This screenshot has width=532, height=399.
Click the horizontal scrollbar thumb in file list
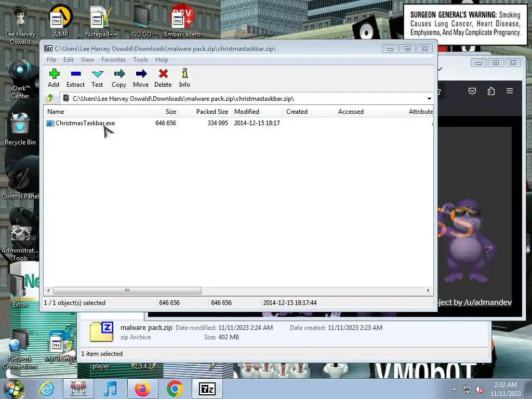click(128, 291)
